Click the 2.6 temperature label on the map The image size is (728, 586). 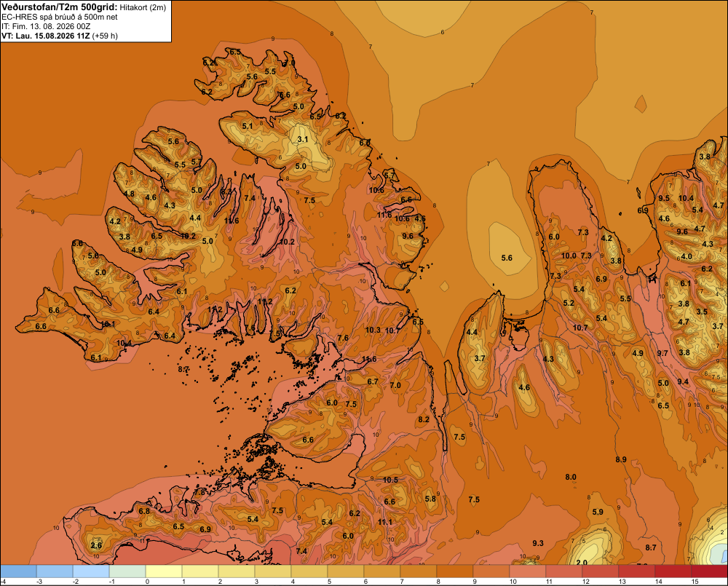pyautogui.click(x=96, y=545)
